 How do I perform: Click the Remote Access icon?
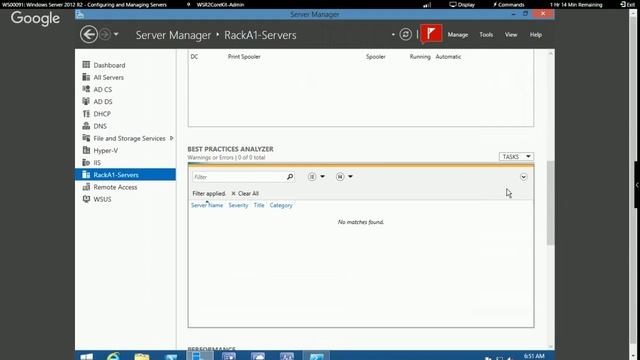point(86,187)
